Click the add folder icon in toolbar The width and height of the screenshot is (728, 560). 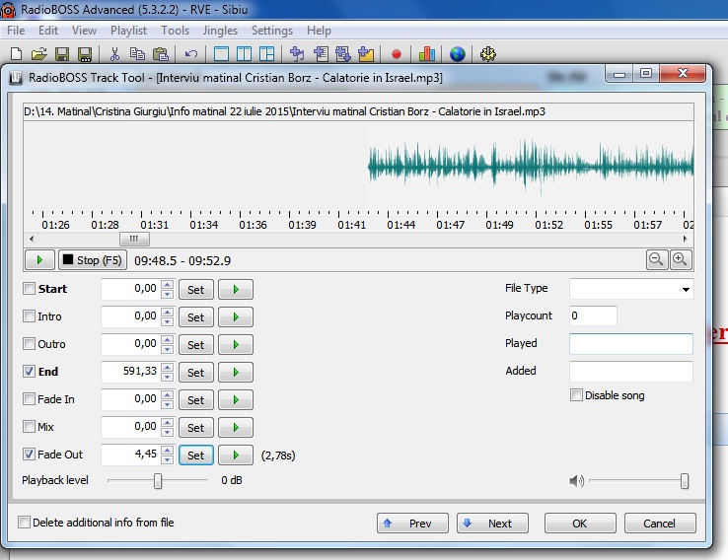point(366,54)
